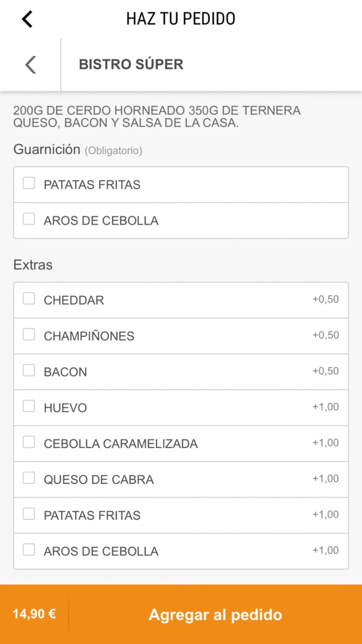Image resolution: width=362 pixels, height=644 pixels.
Task: Tap the Guarnición section heading
Action: [x=47, y=149]
